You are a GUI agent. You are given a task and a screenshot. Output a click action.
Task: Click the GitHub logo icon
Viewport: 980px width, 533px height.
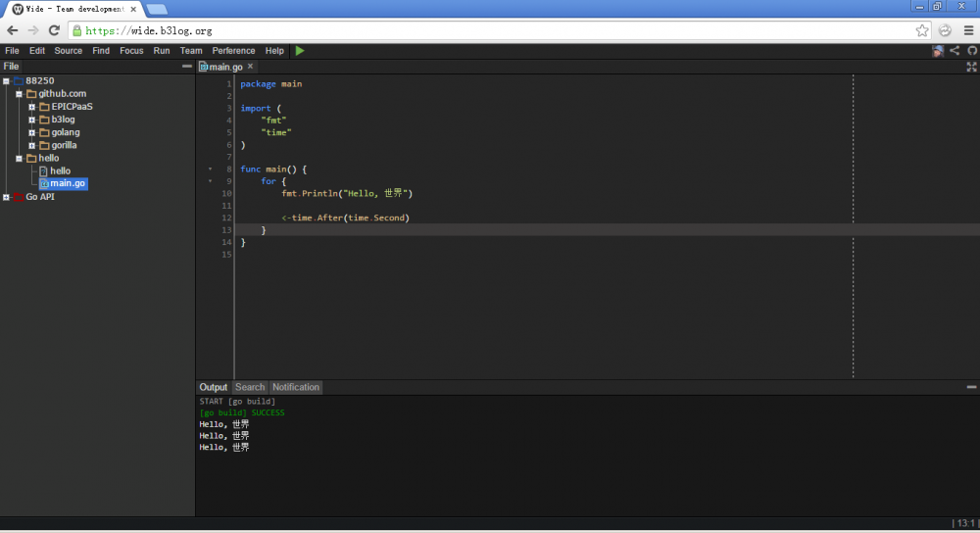(971, 51)
